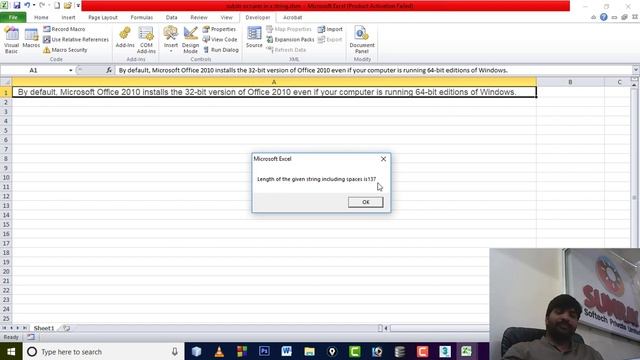Click Export XML
This screenshot has width=640, height=360.
coord(330,40)
